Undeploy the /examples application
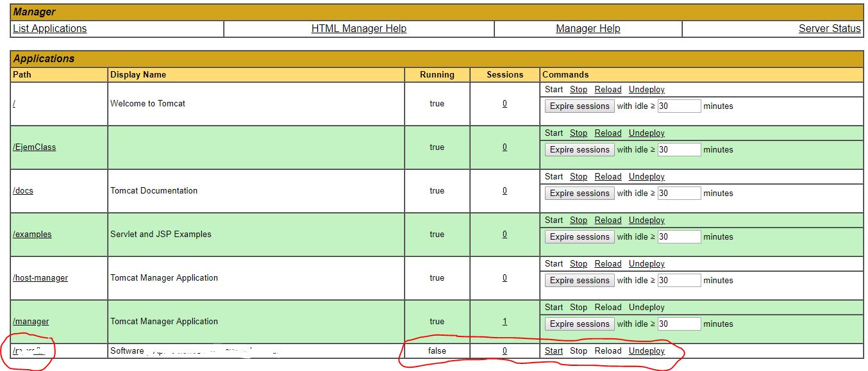This screenshot has height=371, width=868. point(646,220)
